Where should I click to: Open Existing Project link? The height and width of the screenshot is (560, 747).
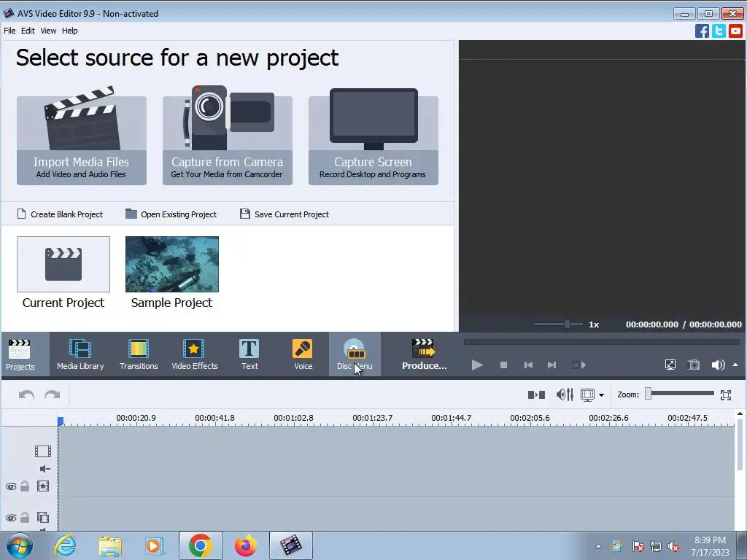[x=171, y=214]
